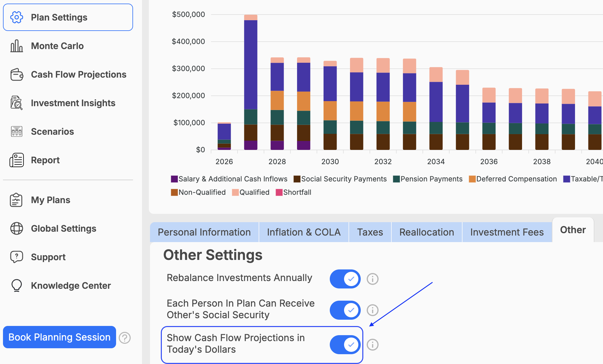Image resolution: width=603 pixels, height=364 pixels.
Task: Click the Book Planning Session button
Action: click(60, 337)
